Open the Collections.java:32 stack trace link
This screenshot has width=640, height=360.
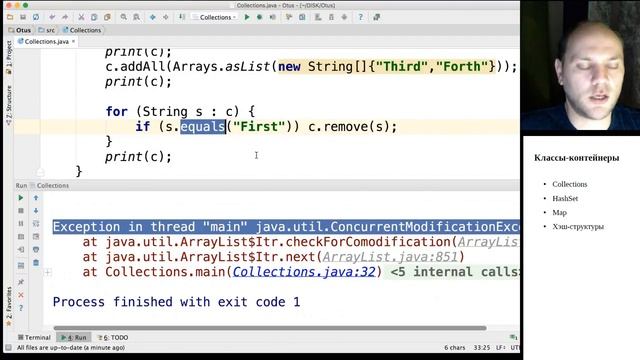(304, 272)
